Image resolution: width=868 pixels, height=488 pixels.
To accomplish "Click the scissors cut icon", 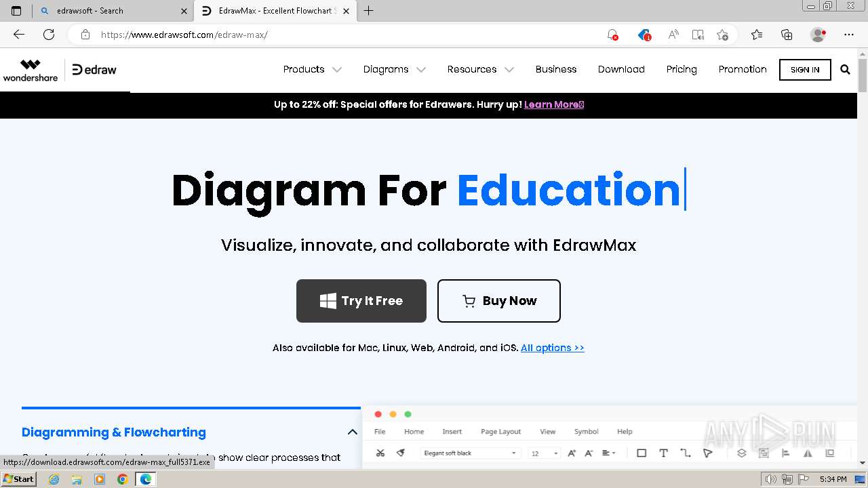I will tap(380, 453).
